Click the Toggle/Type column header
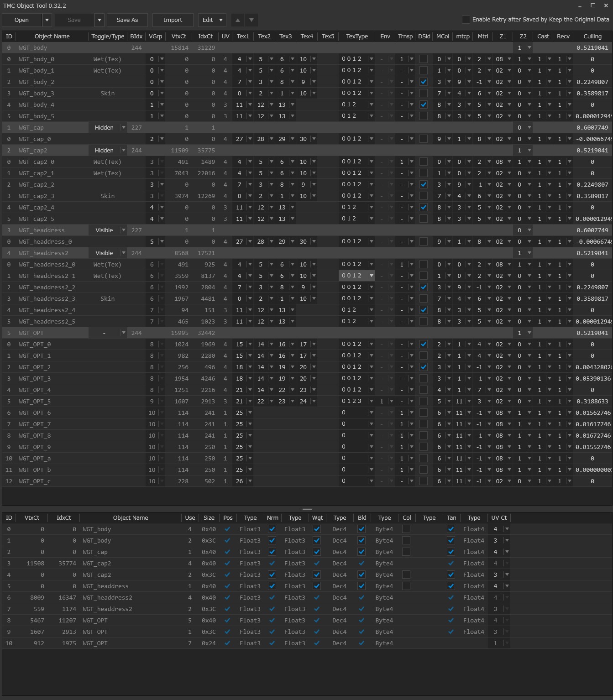The height and width of the screenshot is (700, 613). pyautogui.click(x=108, y=36)
